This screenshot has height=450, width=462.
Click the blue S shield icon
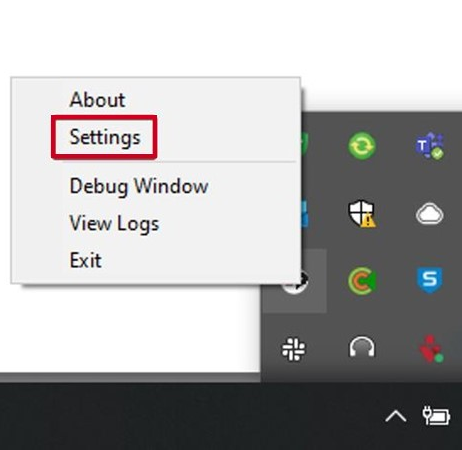coord(430,280)
